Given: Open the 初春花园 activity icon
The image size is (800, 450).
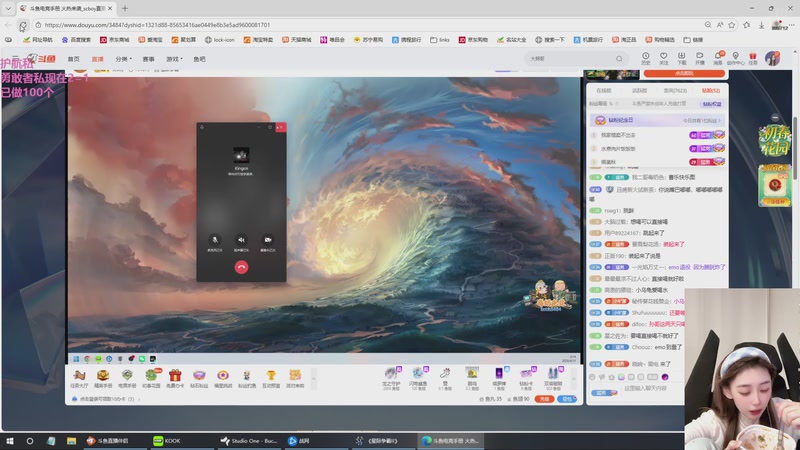Looking at the screenshot, I should pyautogui.click(x=151, y=379).
